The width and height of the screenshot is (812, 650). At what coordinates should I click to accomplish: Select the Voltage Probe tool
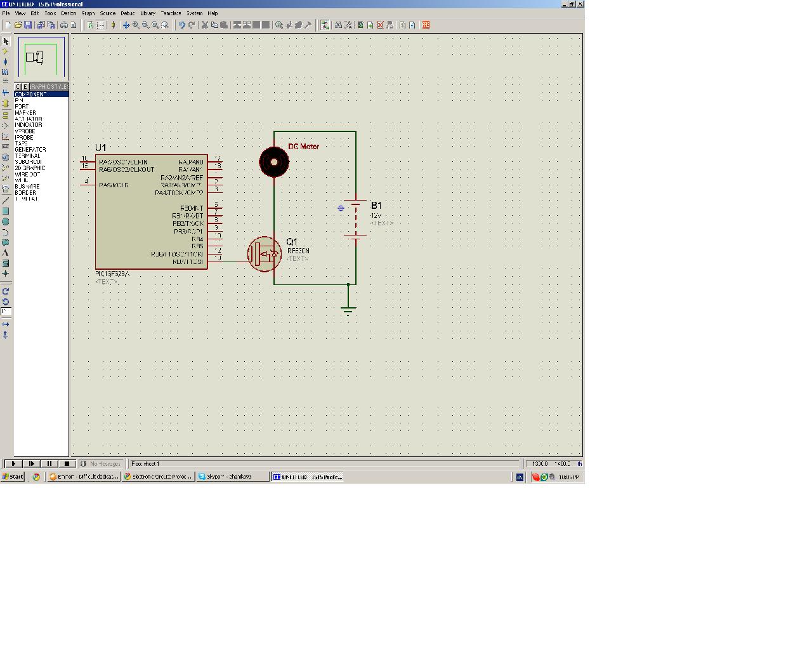click(x=6, y=168)
